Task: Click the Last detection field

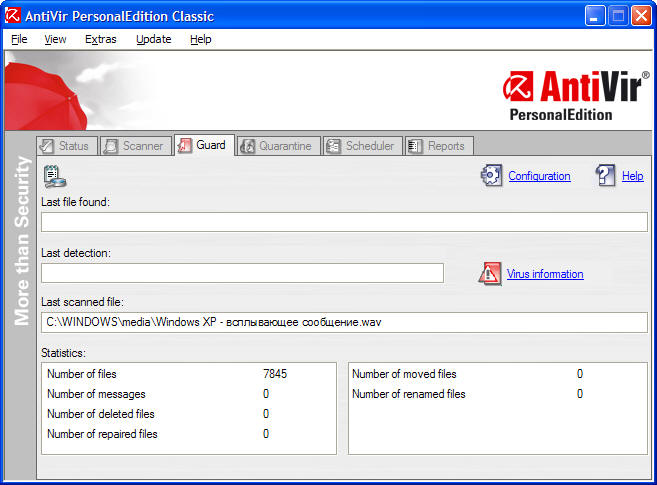Action: coord(242,273)
